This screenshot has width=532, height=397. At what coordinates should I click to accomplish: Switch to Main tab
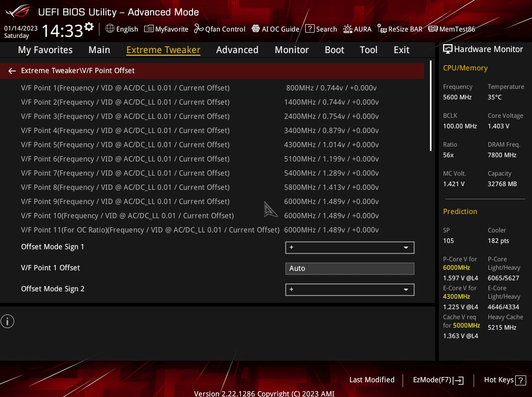pyautogui.click(x=99, y=50)
